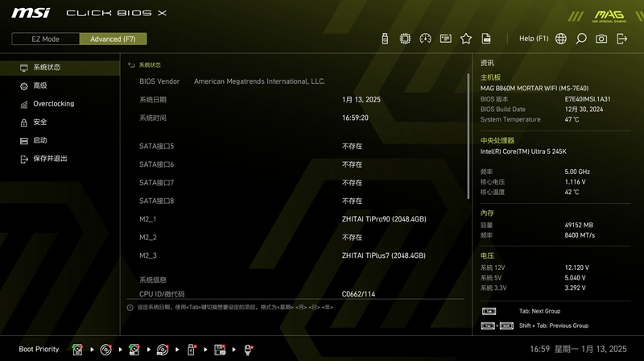Viewport: 644px width, 361px height.
Task: Open Help (F1)
Action: click(x=533, y=39)
